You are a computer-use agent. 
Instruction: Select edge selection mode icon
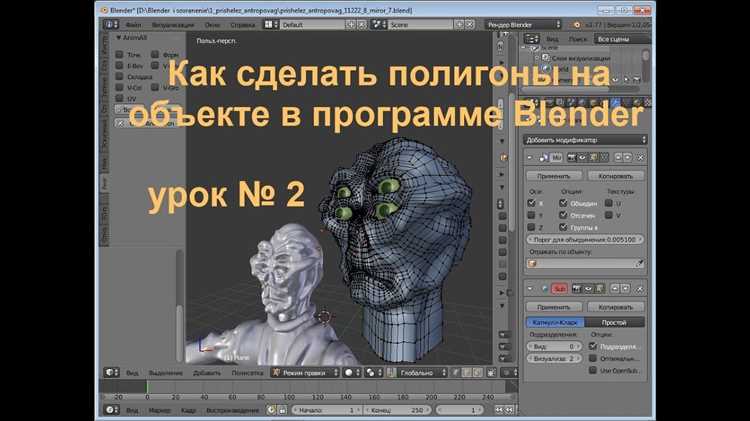[x=466, y=372]
